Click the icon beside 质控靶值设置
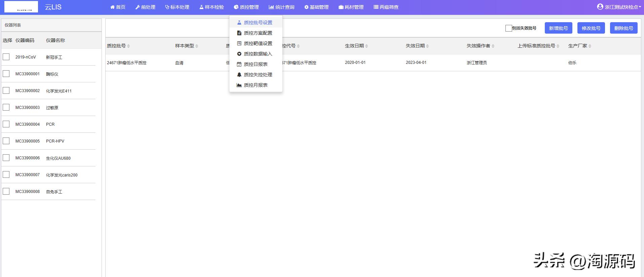This screenshot has height=277, width=644. click(239, 43)
